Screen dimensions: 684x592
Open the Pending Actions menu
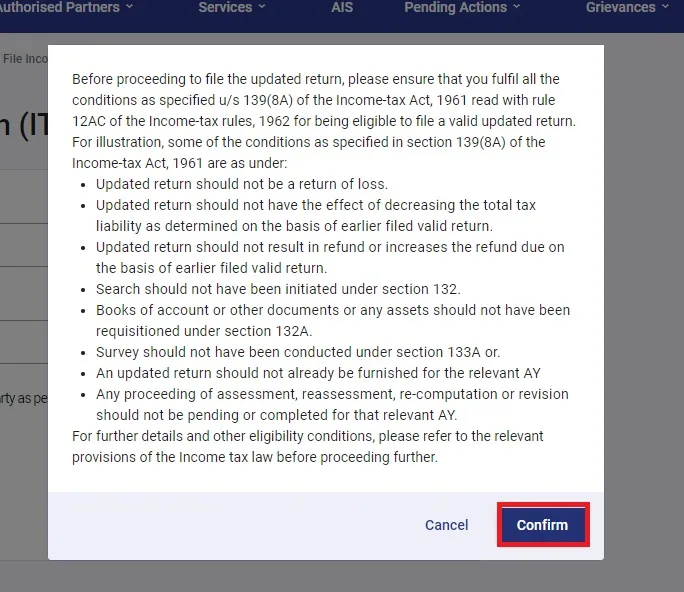click(462, 7)
